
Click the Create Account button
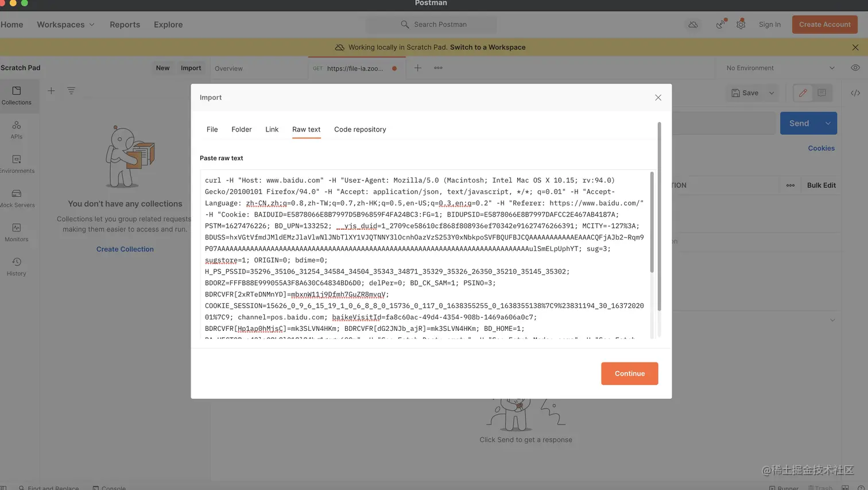[824, 24]
